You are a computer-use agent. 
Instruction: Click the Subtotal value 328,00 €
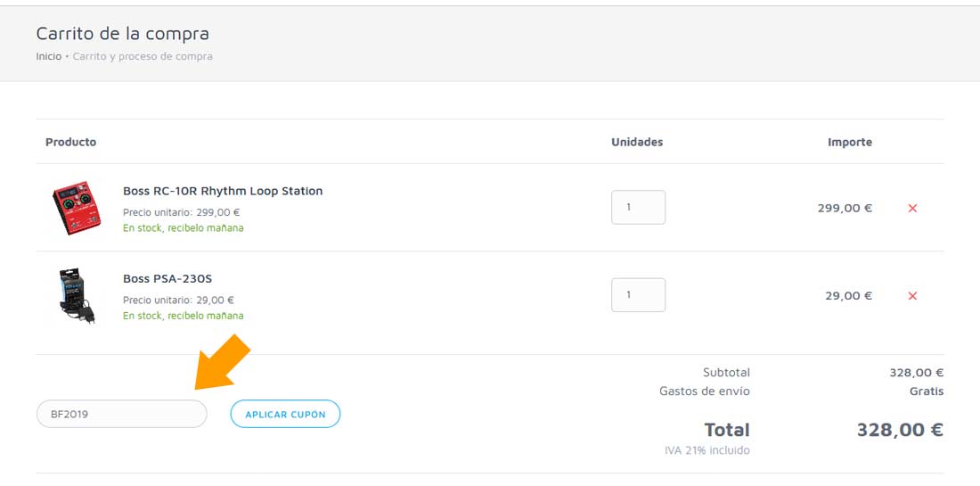(916, 373)
